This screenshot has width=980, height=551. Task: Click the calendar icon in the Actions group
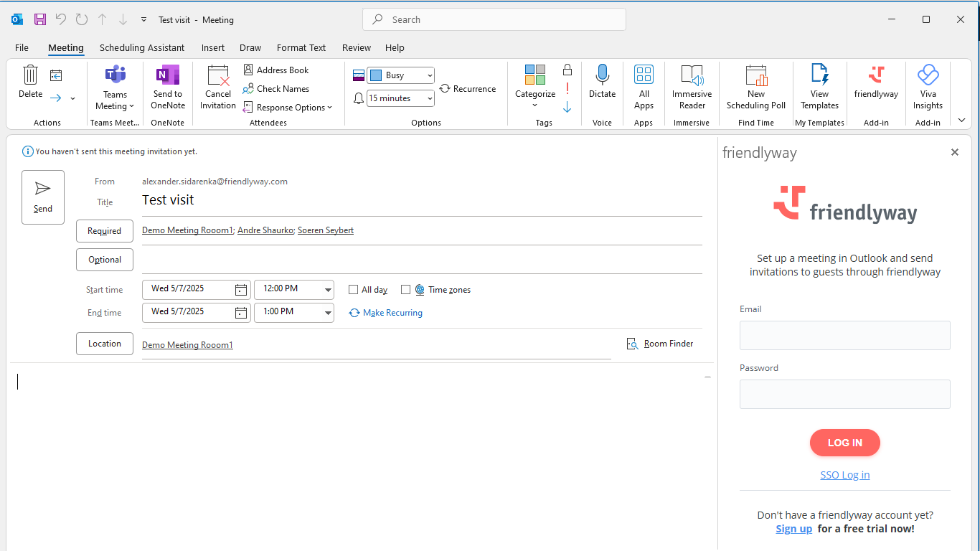point(56,75)
